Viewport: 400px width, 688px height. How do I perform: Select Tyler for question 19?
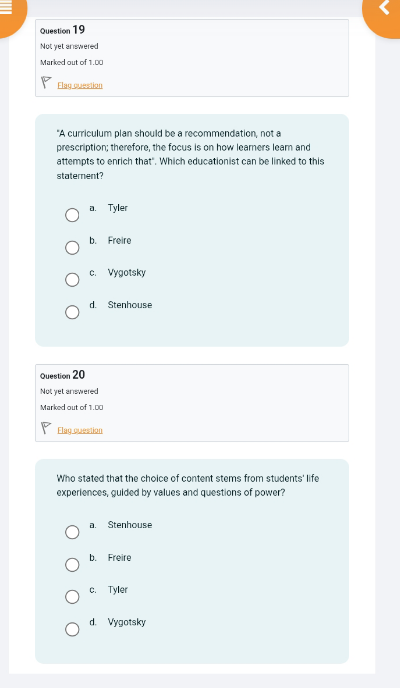click(x=72, y=215)
